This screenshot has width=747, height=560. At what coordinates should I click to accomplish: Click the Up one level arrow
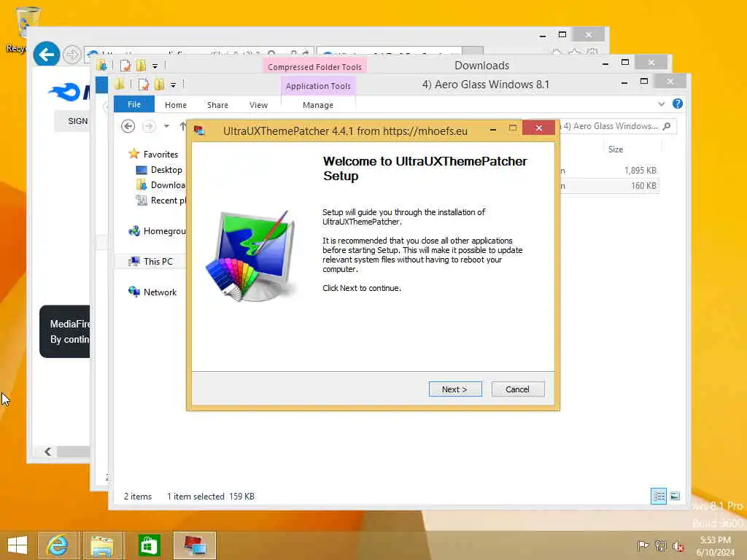pyautogui.click(x=182, y=126)
